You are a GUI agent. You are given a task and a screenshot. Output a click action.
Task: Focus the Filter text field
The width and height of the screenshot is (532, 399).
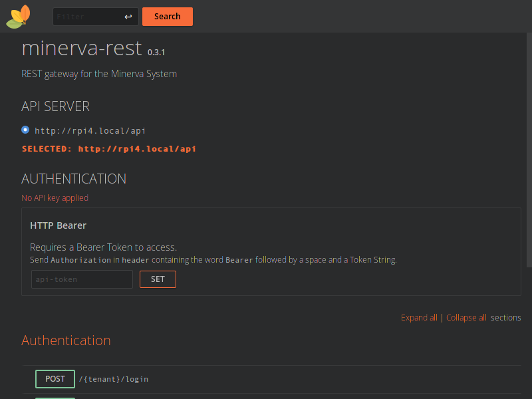click(x=86, y=17)
